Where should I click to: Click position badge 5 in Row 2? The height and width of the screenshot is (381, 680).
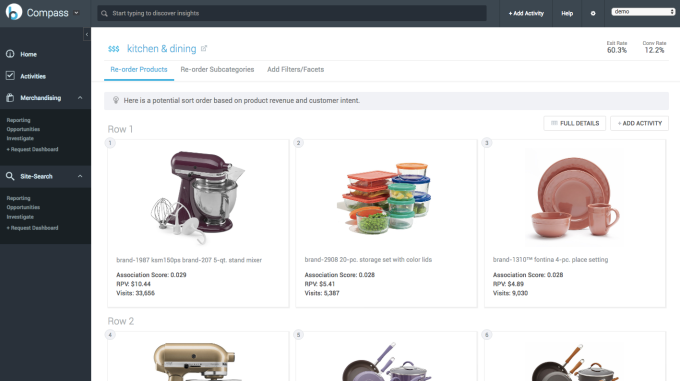click(x=298, y=335)
